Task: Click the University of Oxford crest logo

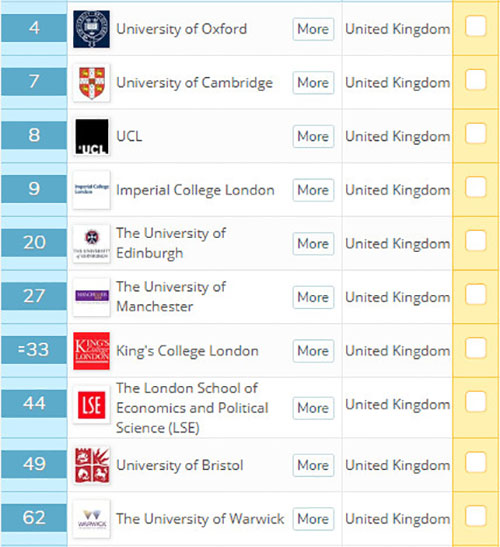Action: pyautogui.click(x=91, y=29)
